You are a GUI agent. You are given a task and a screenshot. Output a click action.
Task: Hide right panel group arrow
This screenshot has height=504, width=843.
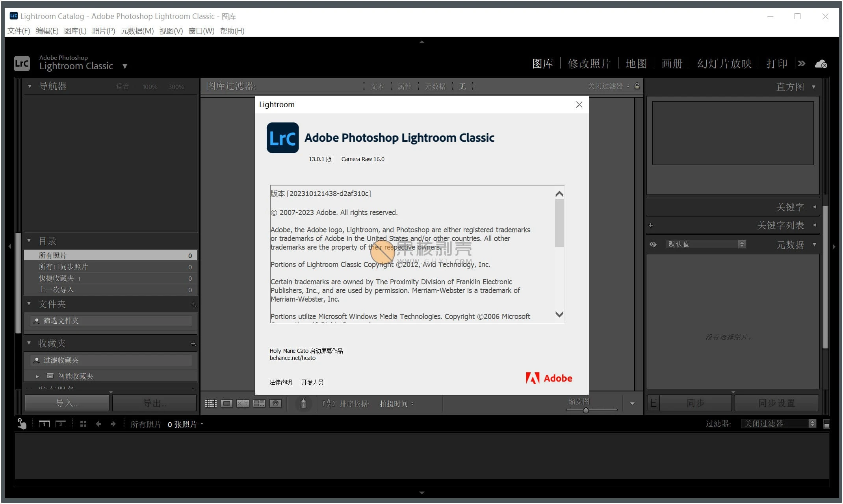click(834, 246)
